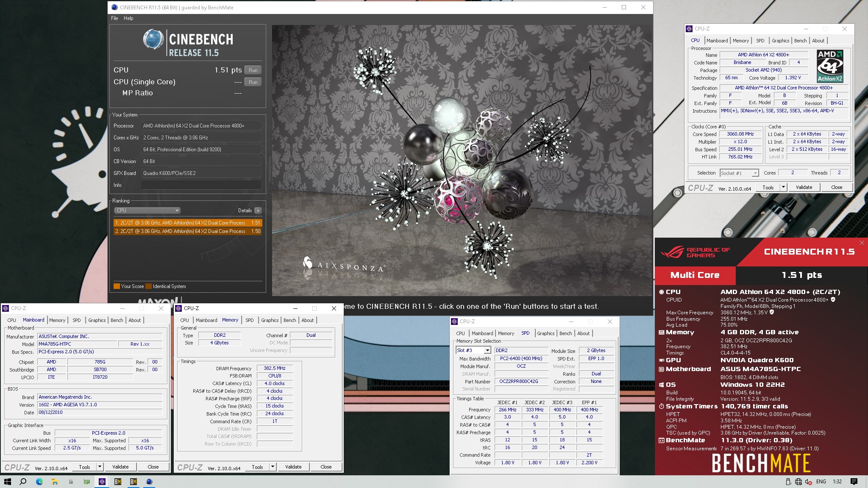Open the CPU ranking dropdown in Cinebench

[x=147, y=211]
